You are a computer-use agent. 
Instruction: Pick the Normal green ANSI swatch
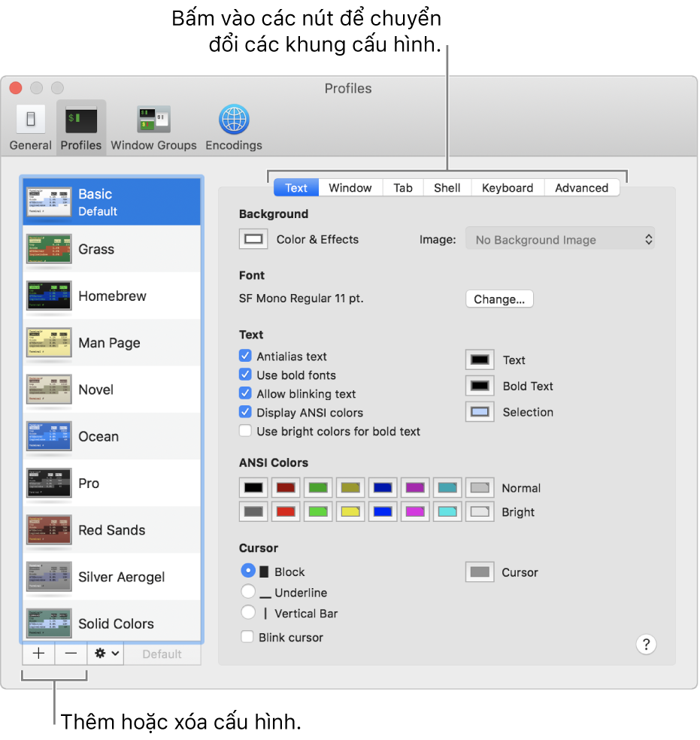pos(318,487)
